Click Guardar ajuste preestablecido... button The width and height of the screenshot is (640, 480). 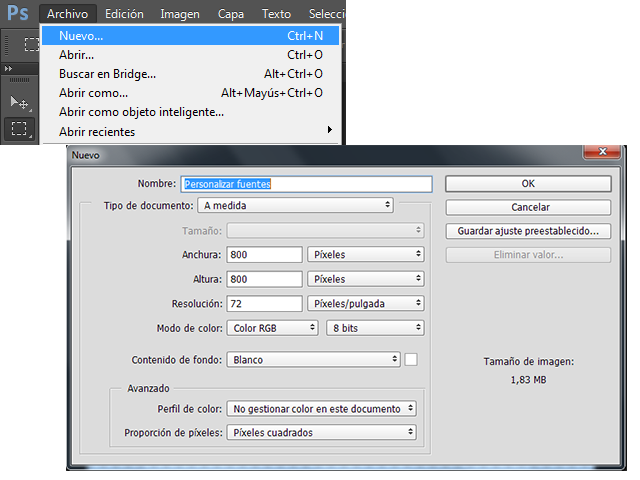[x=528, y=231]
